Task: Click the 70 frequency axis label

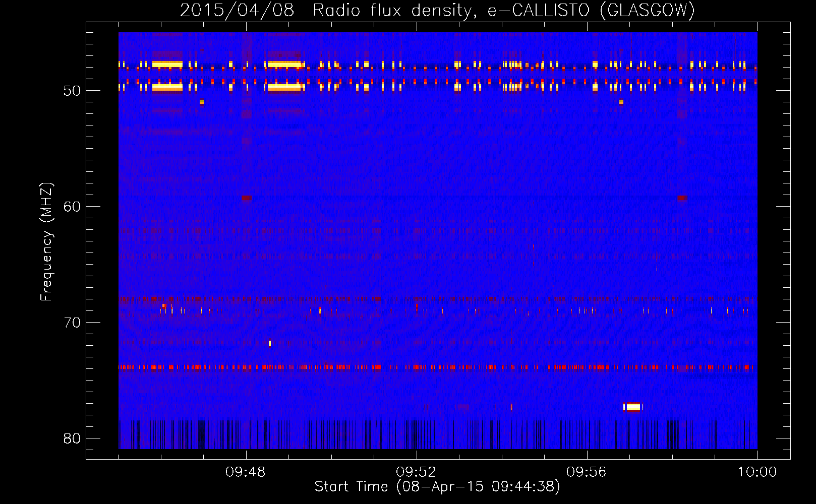Action: tap(72, 323)
